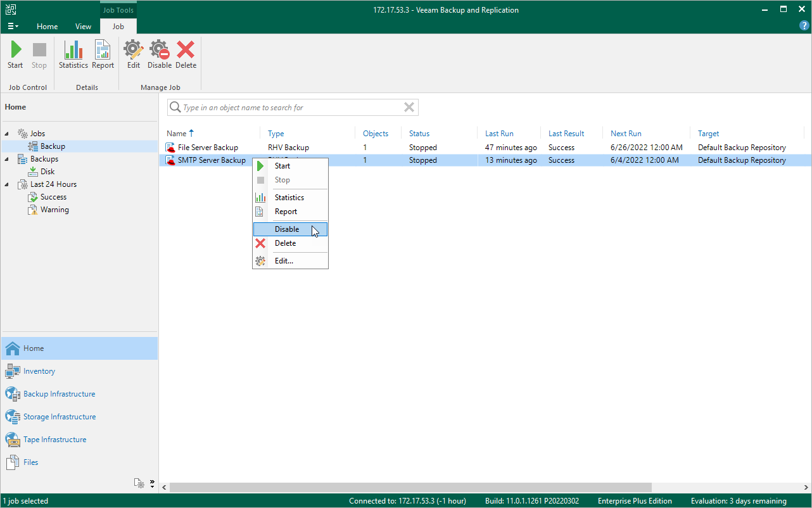
Task: Select the SMTP Server Backup job name
Action: coord(212,160)
